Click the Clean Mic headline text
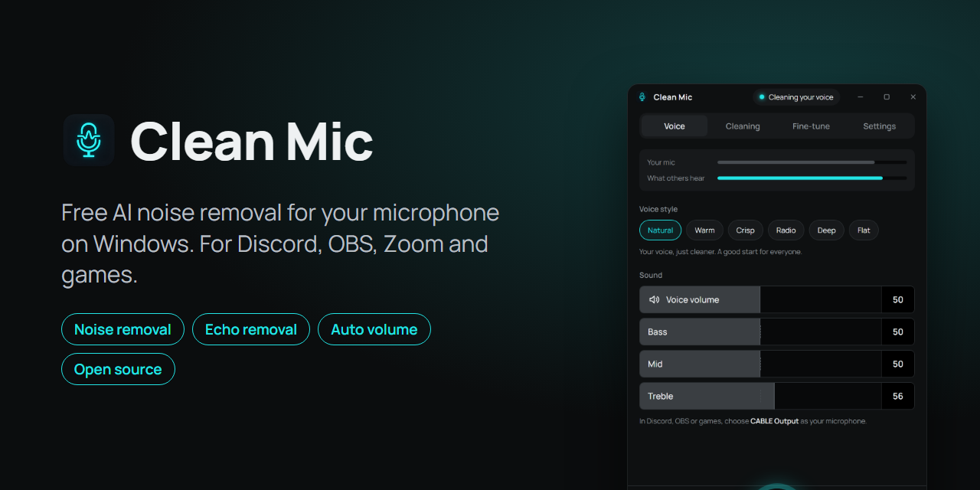The width and height of the screenshot is (980, 490). click(x=252, y=141)
